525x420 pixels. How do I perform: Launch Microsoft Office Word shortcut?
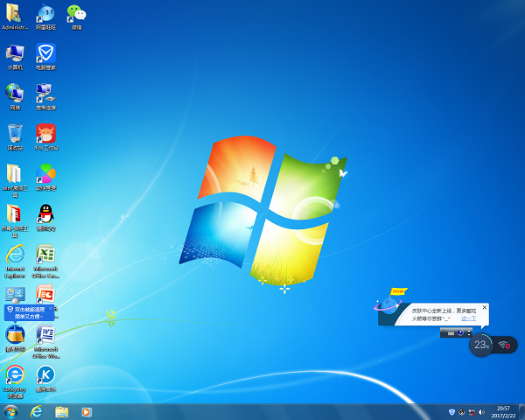[x=45, y=335]
